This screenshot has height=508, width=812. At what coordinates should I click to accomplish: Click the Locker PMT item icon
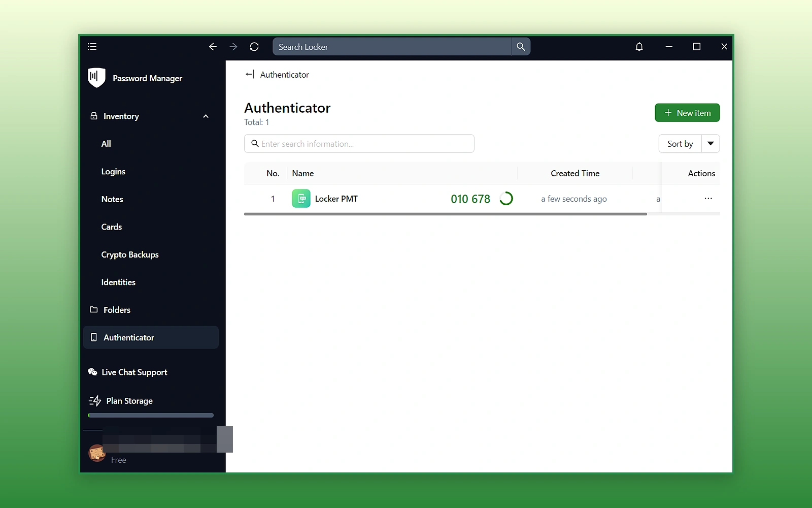(x=301, y=199)
